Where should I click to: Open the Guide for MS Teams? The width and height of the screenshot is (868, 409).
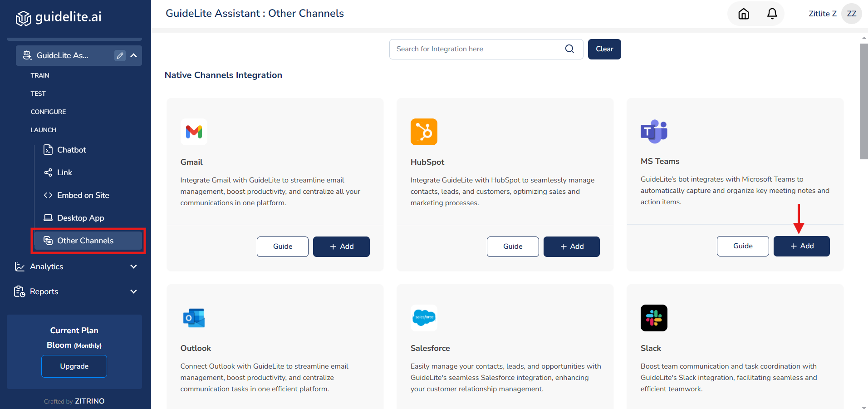pyautogui.click(x=743, y=246)
